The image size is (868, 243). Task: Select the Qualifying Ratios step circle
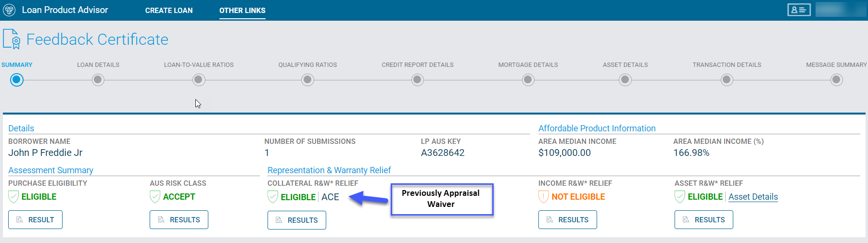(307, 80)
